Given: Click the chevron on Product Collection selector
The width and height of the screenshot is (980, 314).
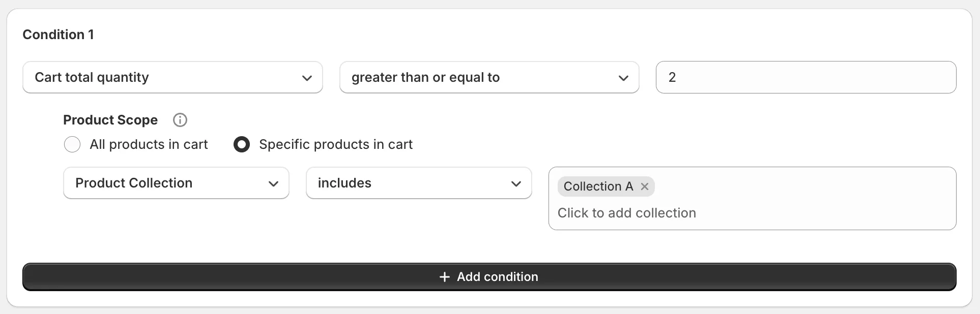Looking at the screenshot, I should 274,183.
